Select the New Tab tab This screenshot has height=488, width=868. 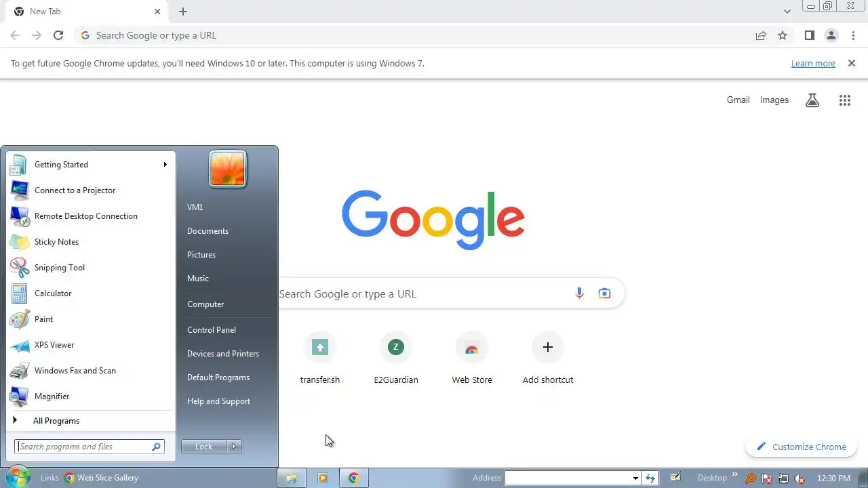pos(88,12)
